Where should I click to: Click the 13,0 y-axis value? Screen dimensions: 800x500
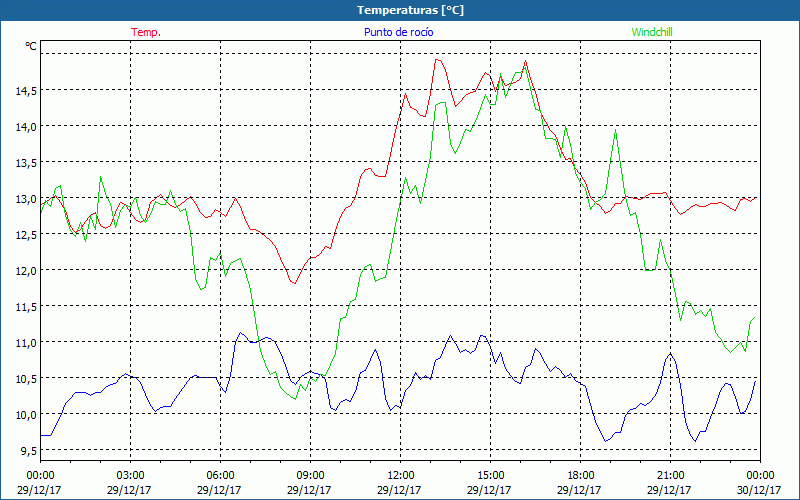pyautogui.click(x=26, y=199)
